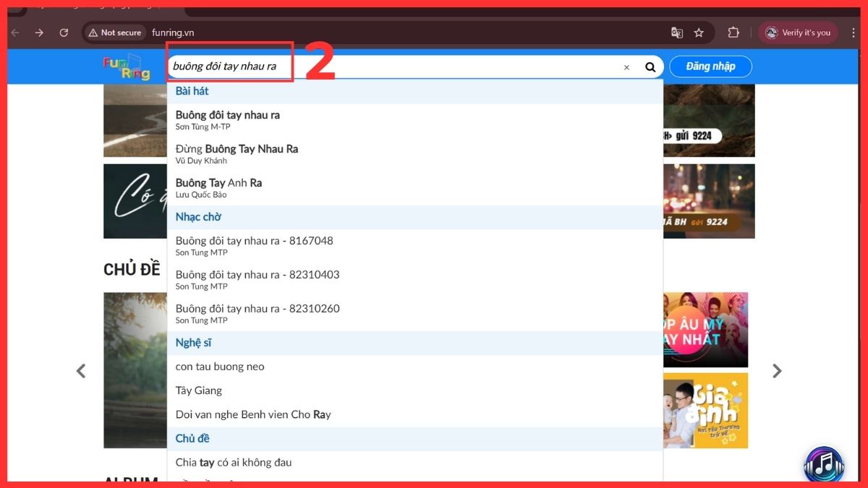Click the CHỦ ĐỀ section heading
The height and width of the screenshot is (488, 868).
tap(132, 270)
